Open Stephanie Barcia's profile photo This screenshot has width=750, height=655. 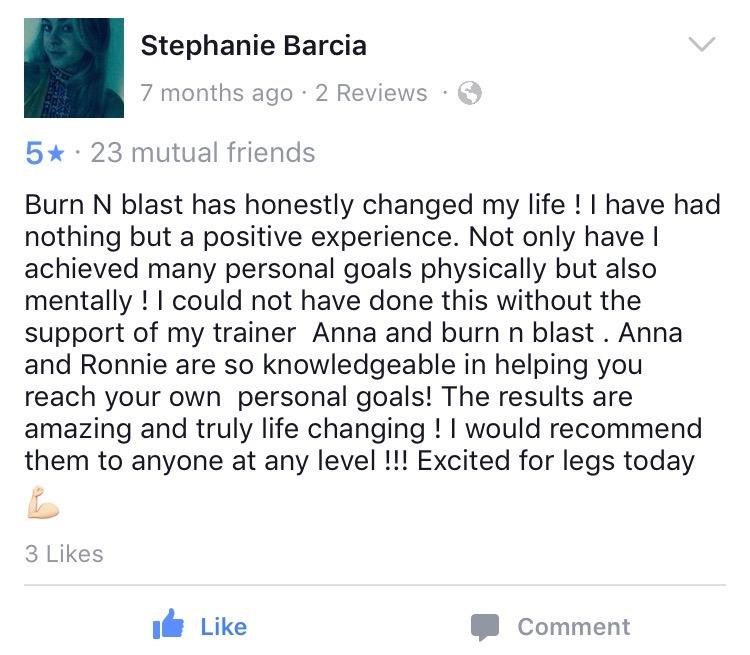(74, 68)
